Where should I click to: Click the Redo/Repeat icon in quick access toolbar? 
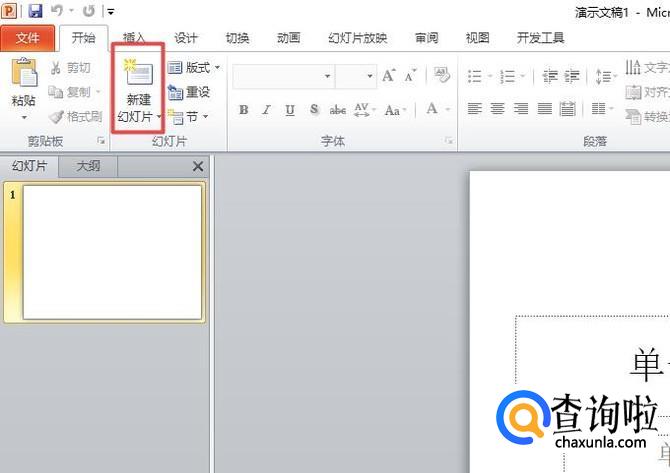coord(89,11)
